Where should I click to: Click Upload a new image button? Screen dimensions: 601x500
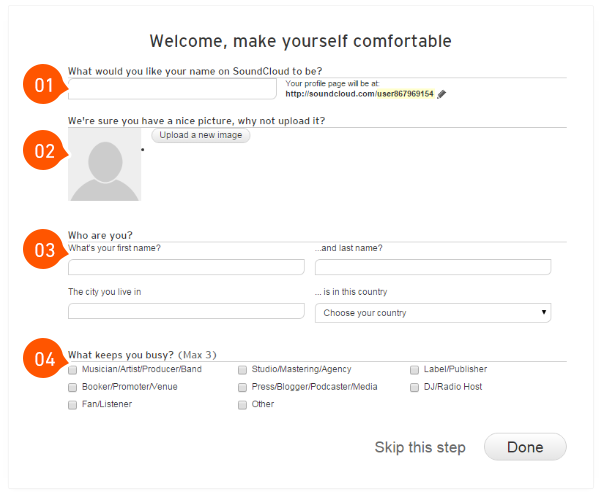201,135
